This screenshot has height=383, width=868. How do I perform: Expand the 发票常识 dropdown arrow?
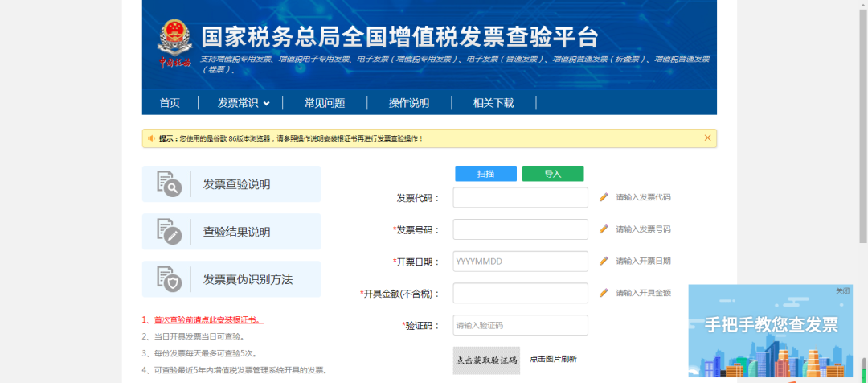point(266,104)
